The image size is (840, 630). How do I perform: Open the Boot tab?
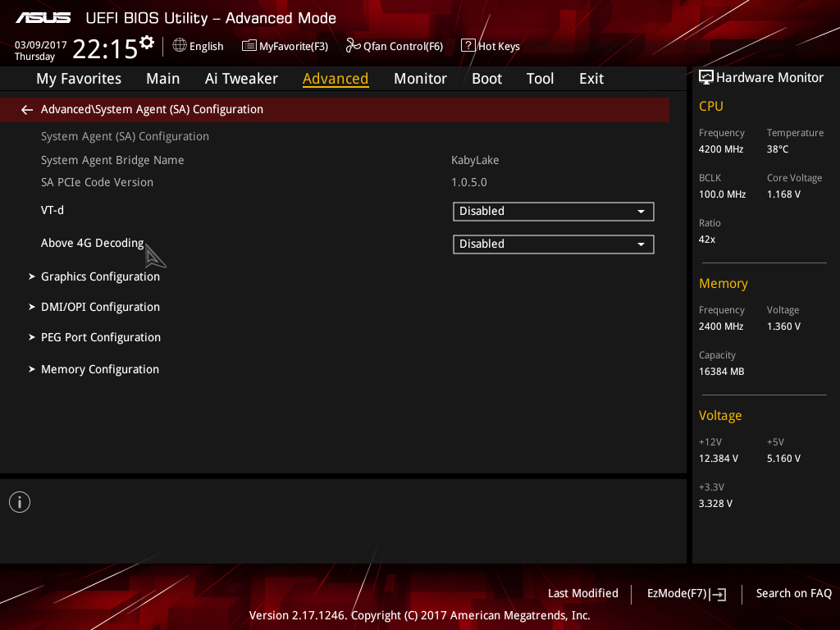coord(486,79)
